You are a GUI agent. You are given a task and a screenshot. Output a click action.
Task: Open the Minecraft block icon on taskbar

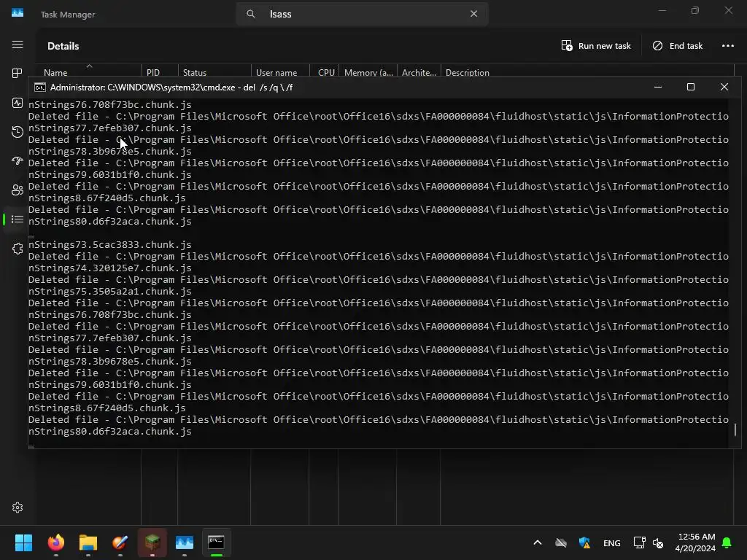coord(152,542)
